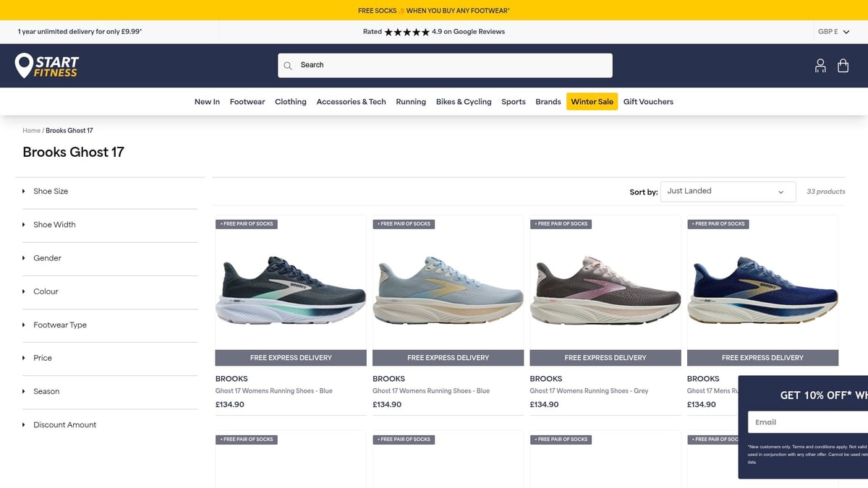This screenshot has height=488, width=868.
Task: Open the Accessories & Tech menu
Action: tap(351, 102)
